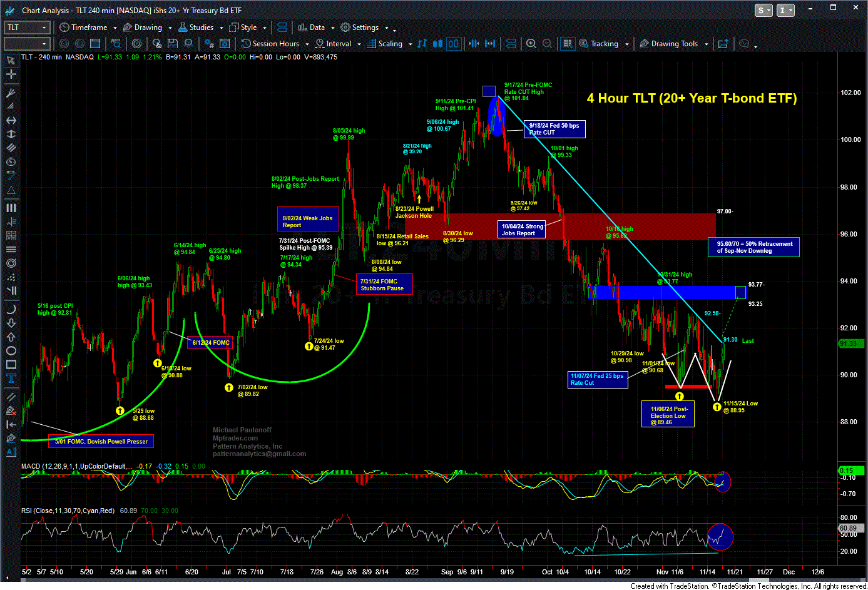Select the up arrow drawing tool
Image resolution: width=868 pixels, height=590 pixels.
pyautogui.click(x=11, y=337)
